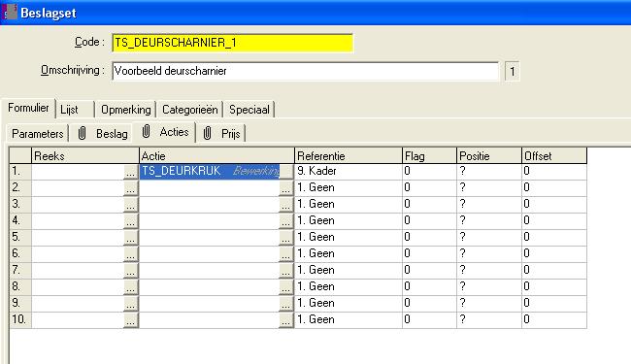Open Reeks browse button in row 6
This screenshot has width=631, height=364.
click(x=130, y=254)
